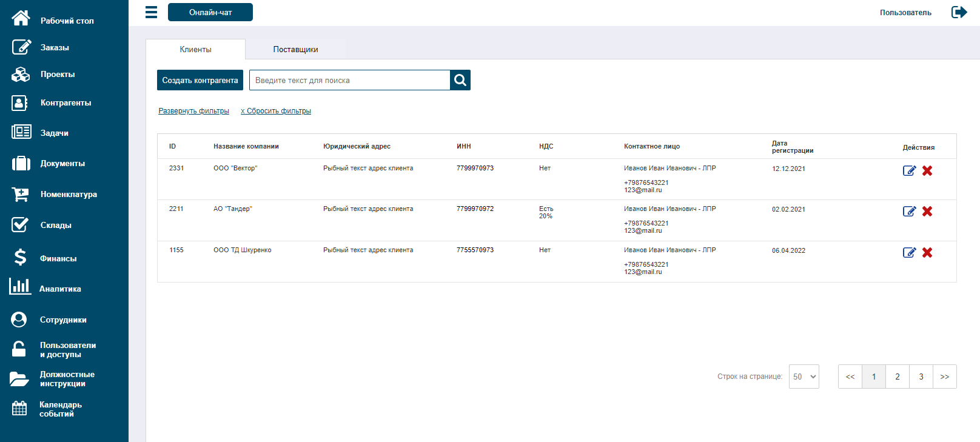Delete the ООО ТД Шкуренко client record
980x442 pixels.
point(927,252)
